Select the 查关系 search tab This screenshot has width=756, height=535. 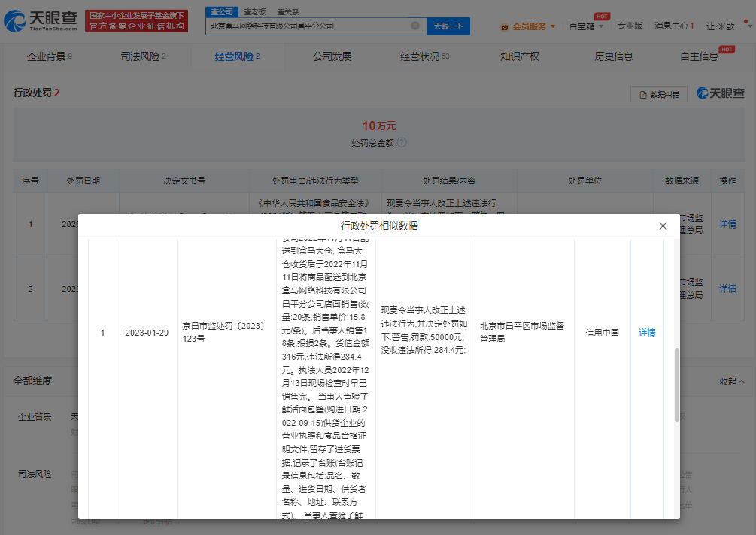(288, 11)
